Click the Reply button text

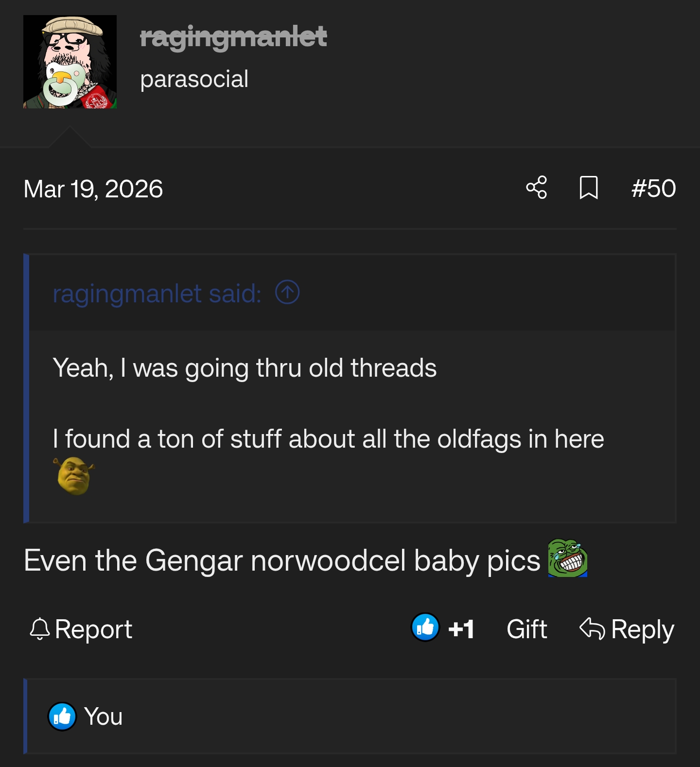[x=642, y=629]
